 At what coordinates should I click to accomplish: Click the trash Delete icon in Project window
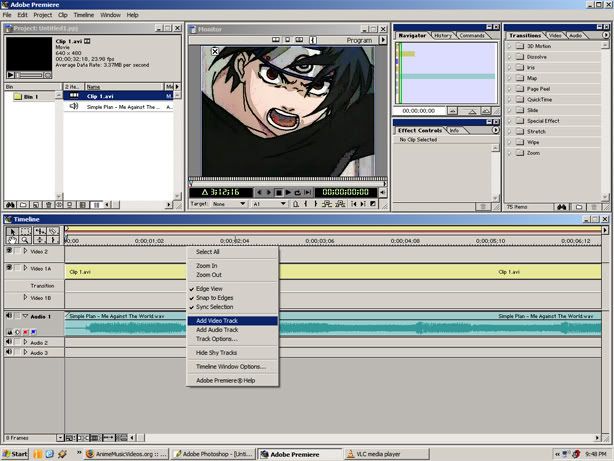(49, 205)
